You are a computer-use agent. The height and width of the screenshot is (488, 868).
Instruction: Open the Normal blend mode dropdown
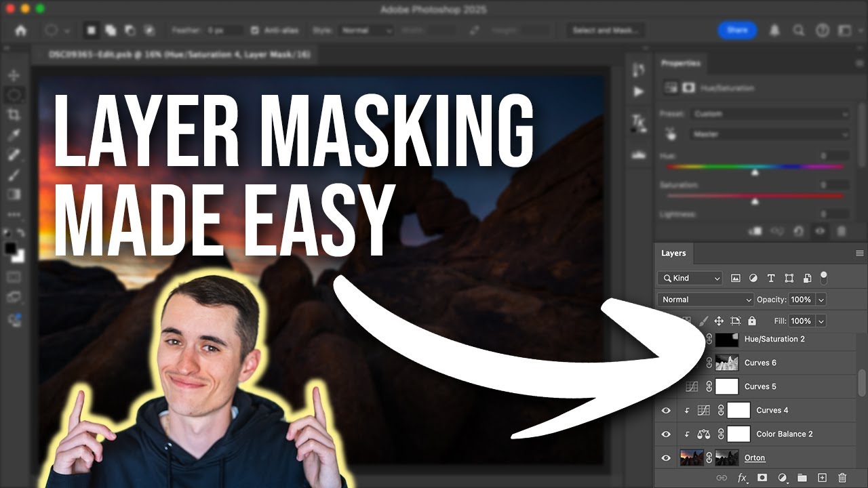(x=705, y=300)
